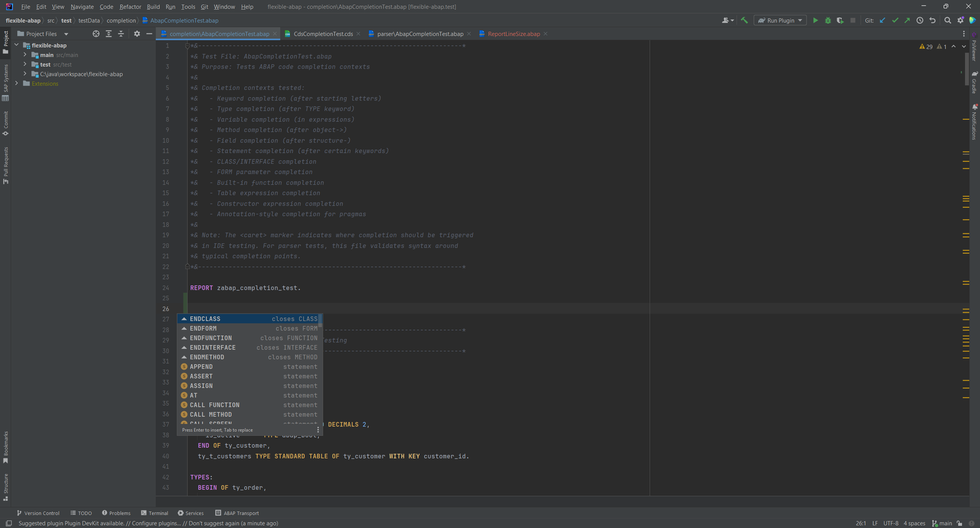Viewport: 980px width, 528px height.
Task: Click Expand All icon in Project panel
Action: pyautogui.click(x=108, y=34)
